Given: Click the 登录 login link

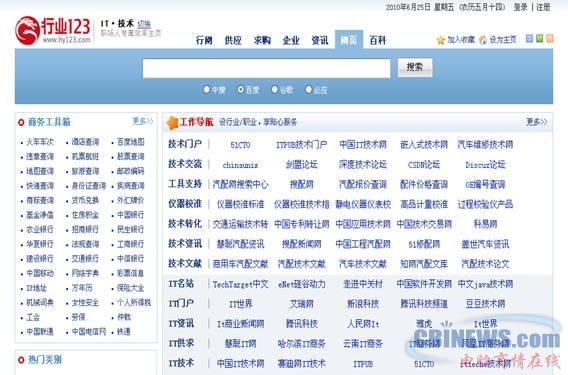Looking at the screenshot, I should [x=520, y=7].
